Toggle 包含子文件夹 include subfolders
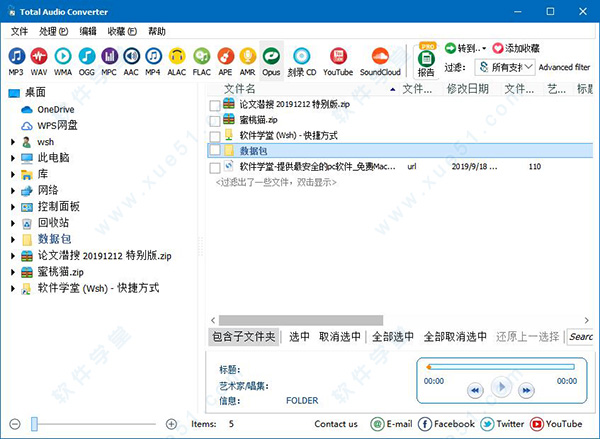This screenshot has height=439, width=600. coord(244,337)
